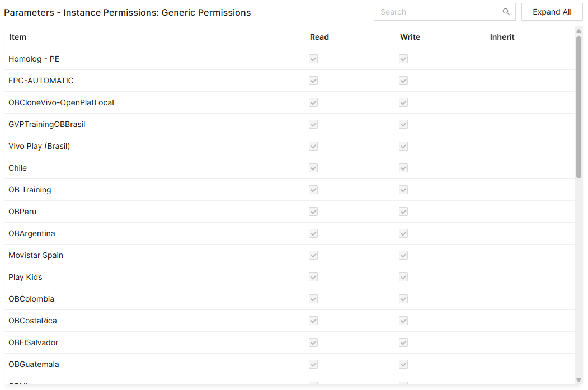Click the Read column header

[x=319, y=37]
